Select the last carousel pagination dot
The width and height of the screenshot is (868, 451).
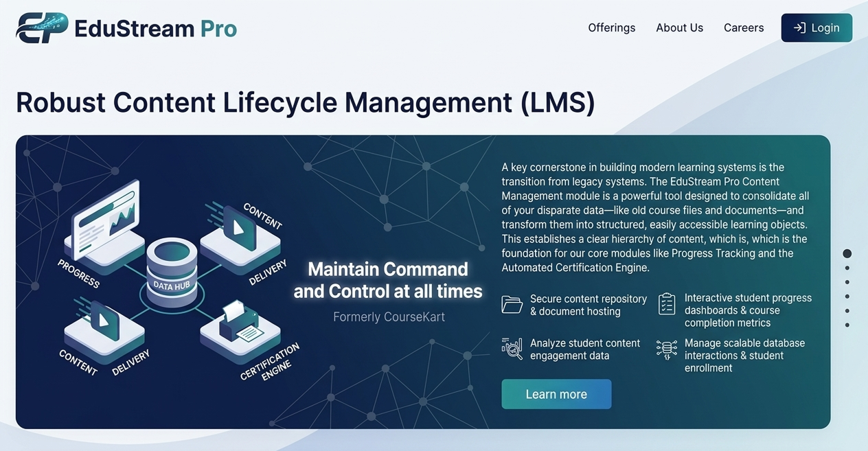click(847, 325)
